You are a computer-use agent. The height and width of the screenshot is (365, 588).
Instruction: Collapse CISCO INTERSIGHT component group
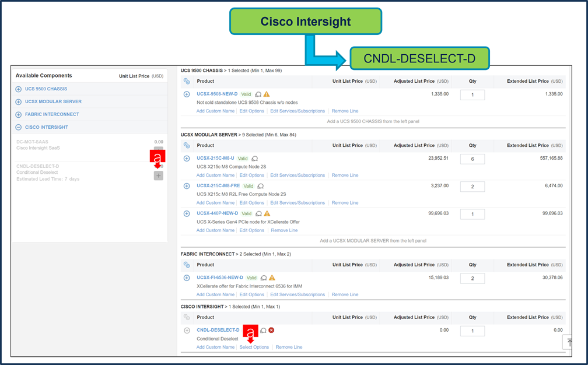[19, 128]
